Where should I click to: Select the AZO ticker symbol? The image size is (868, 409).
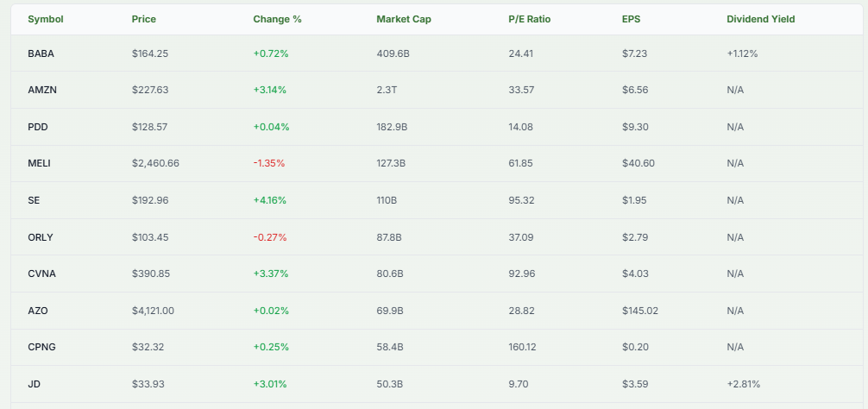[38, 311]
